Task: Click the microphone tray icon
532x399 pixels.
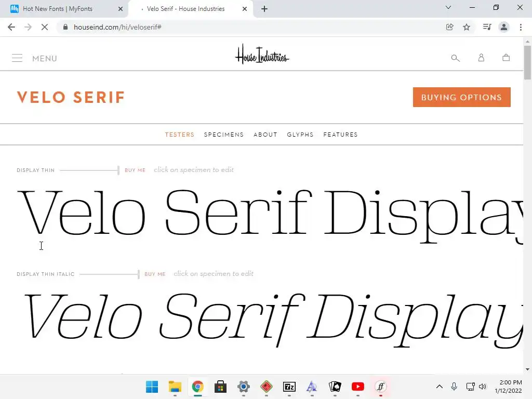Action: click(454, 387)
